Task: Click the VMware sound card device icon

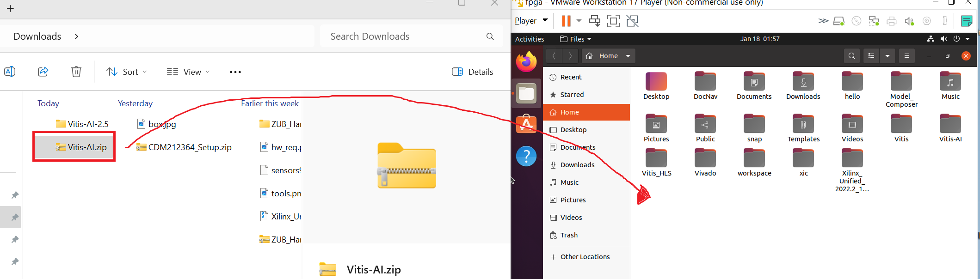Action: click(x=909, y=21)
